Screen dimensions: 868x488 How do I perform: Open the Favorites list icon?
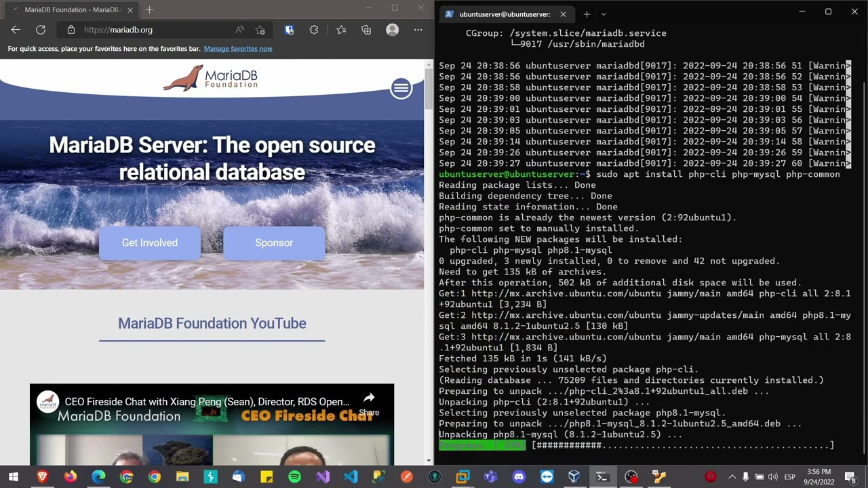[341, 30]
